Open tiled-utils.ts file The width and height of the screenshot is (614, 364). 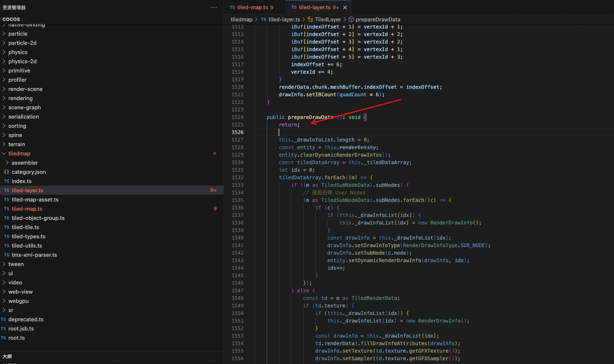pyautogui.click(x=112, y=246)
